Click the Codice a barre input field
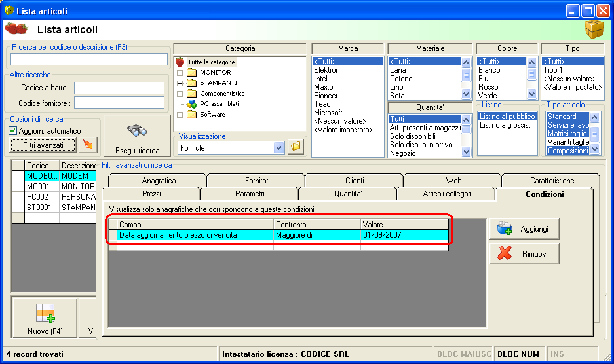 click(x=119, y=88)
